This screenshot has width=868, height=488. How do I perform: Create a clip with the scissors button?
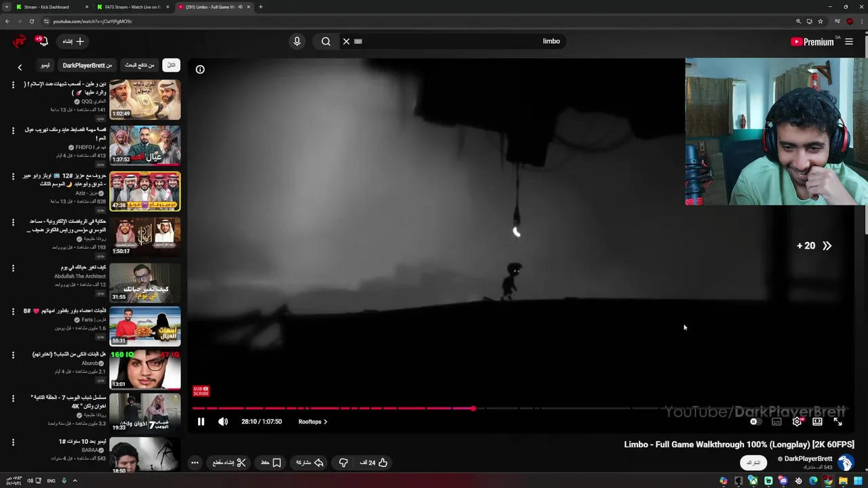pos(229,462)
